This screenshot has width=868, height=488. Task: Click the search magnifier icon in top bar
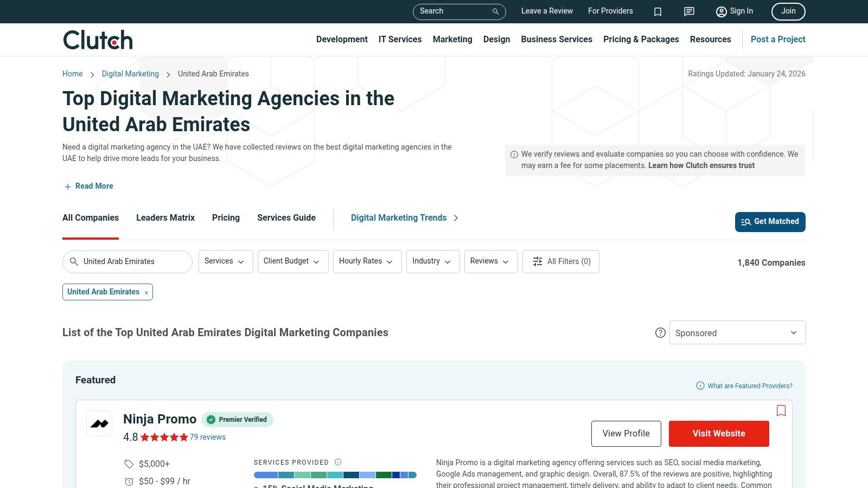[x=495, y=11]
